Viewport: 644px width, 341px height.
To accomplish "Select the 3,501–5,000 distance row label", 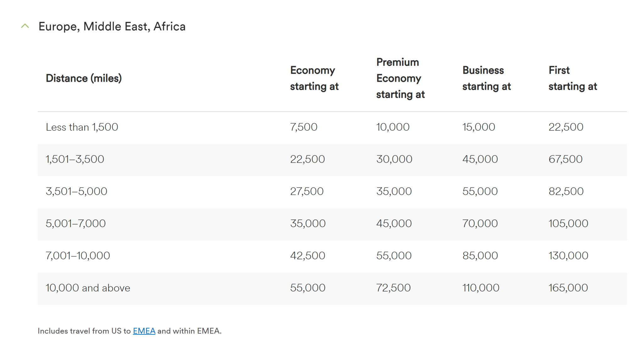I will click(76, 191).
